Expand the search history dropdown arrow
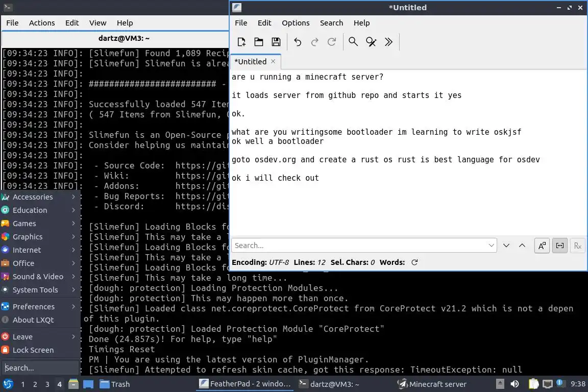This screenshot has width=588, height=392. tap(491, 246)
